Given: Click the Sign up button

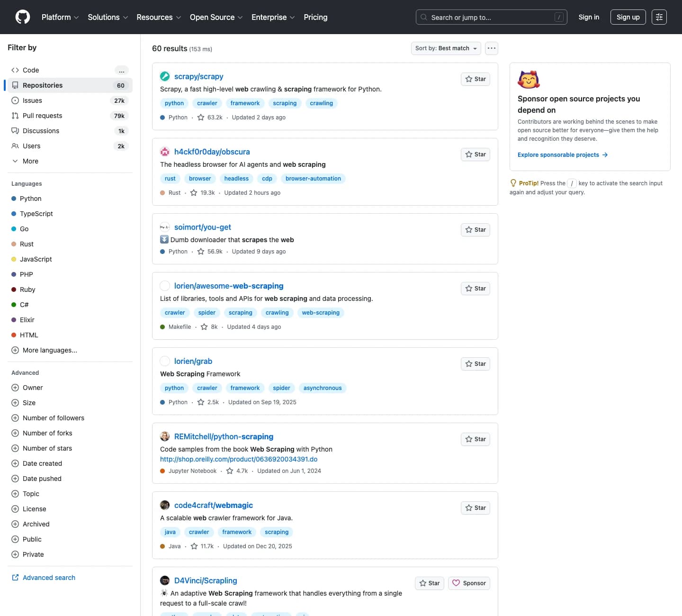Looking at the screenshot, I should point(628,17).
